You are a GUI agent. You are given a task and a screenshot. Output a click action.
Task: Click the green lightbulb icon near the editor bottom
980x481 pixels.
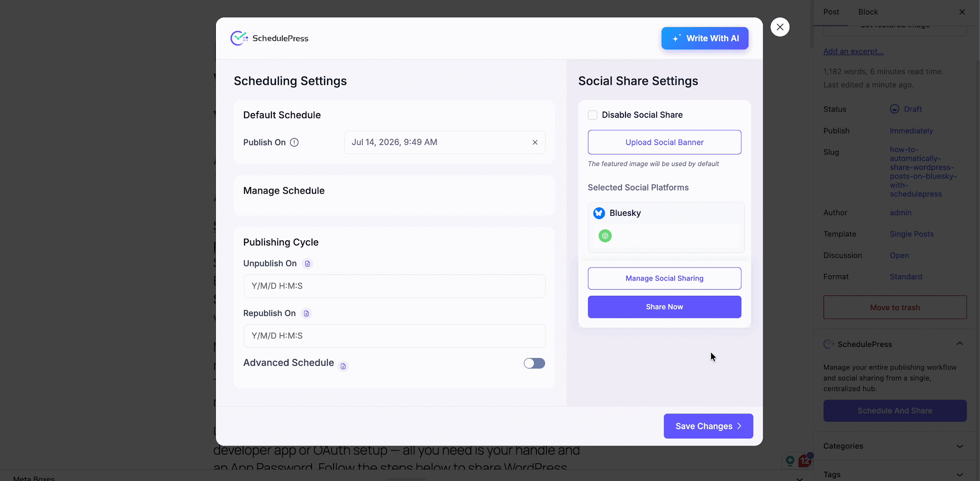[790, 460]
